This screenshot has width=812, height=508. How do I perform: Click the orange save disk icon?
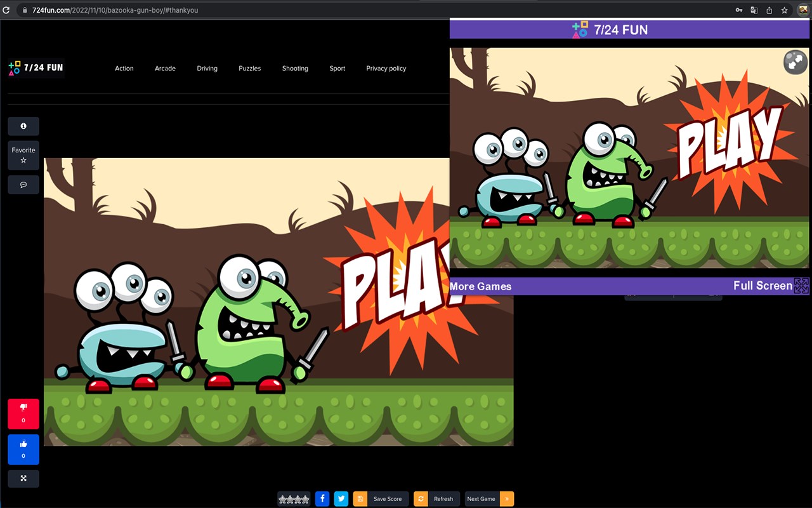(x=360, y=499)
